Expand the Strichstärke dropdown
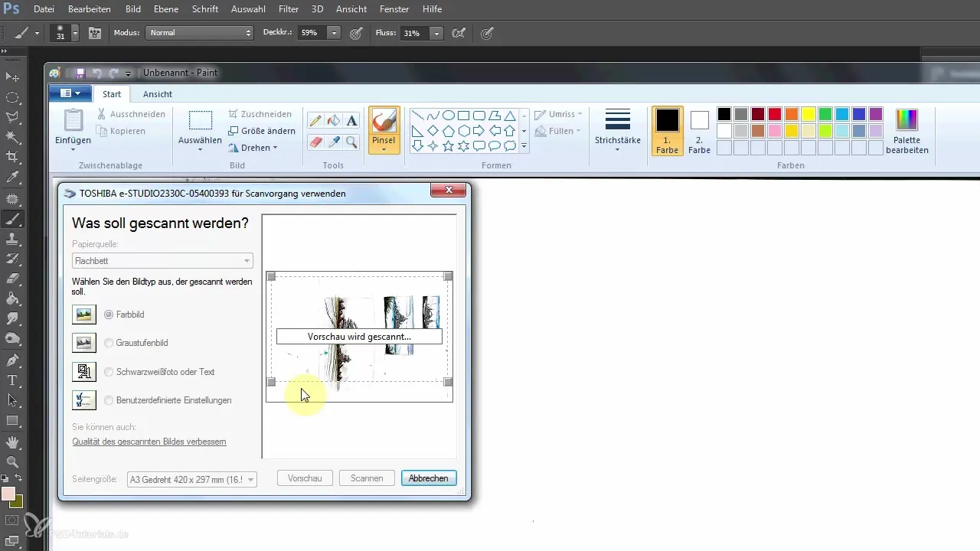Image resolution: width=980 pixels, height=551 pixels. coord(617,149)
